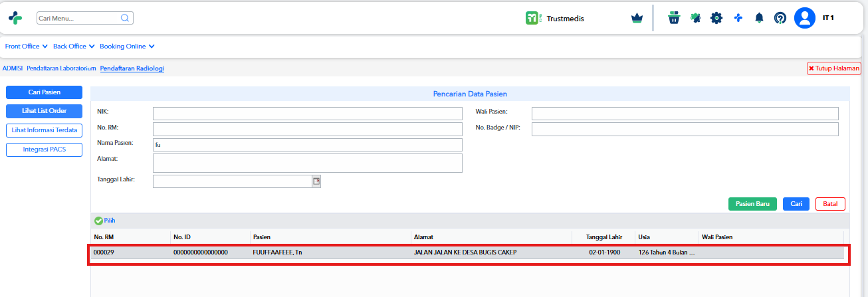The width and height of the screenshot is (868, 297).
Task: Click the Trustmedis name text in header
Action: click(x=565, y=19)
